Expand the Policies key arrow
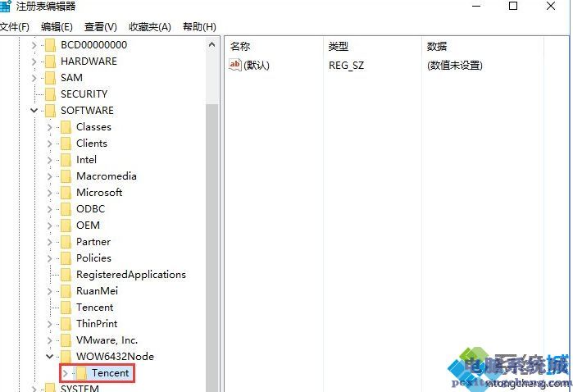 click(50, 258)
